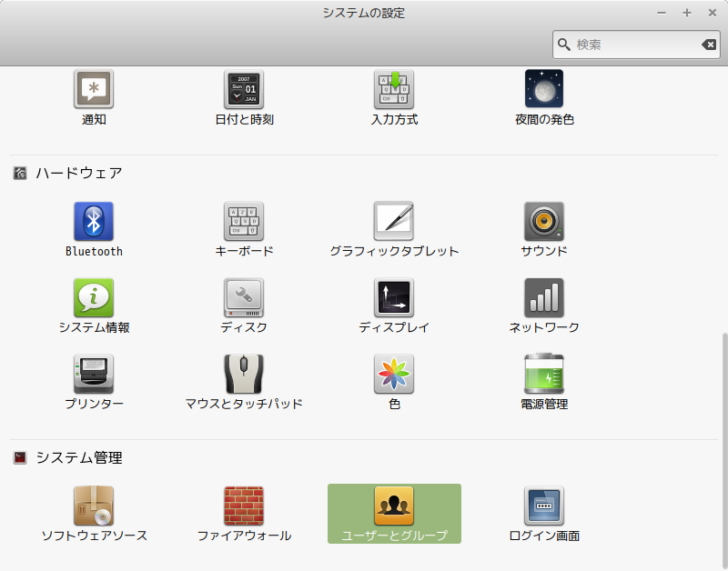Open 夜間の発色 night light settings

pyautogui.click(x=544, y=98)
